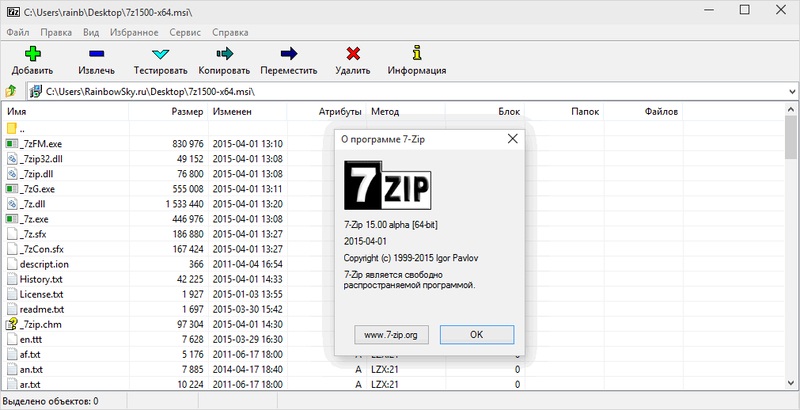Click the vertical scrollbar of file list
Screen dimensions: 800x410
(791, 250)
